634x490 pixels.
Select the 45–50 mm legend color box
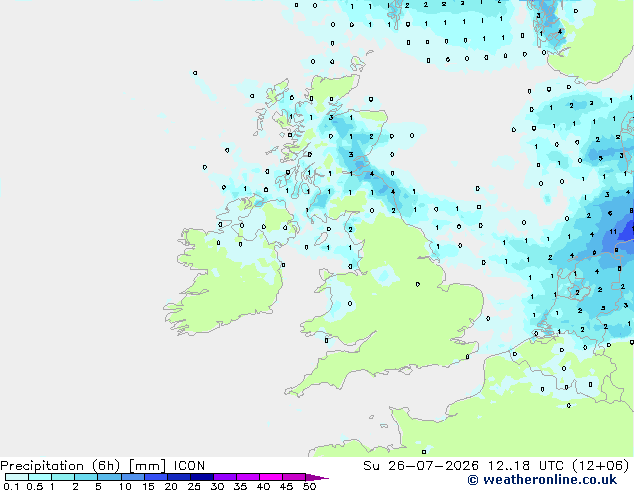(294, 477)
